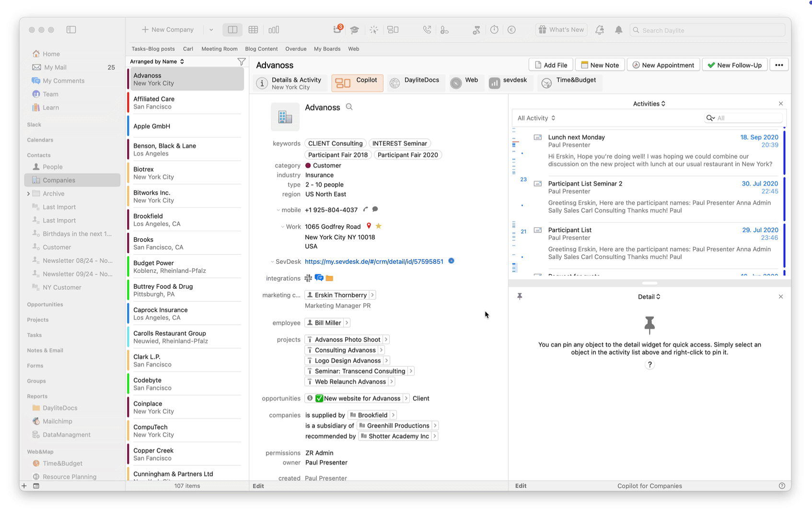Image resolution: width=812 pixels, height=518 pixels.
Task: Click the message icon beside mobile number
Action: click(x=375, y=210)
